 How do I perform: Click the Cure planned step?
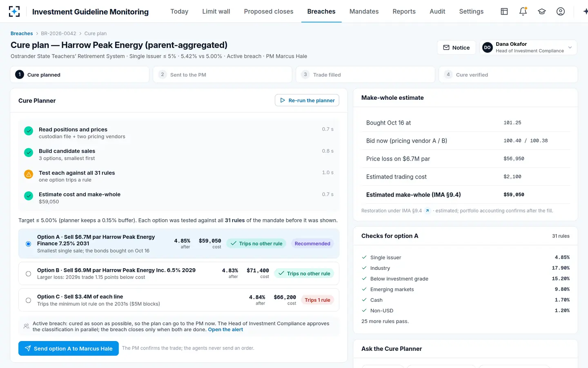click(x=80, y=74)
